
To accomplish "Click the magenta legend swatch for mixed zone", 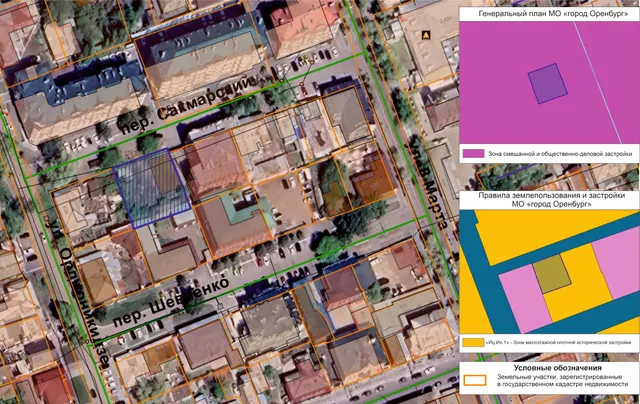I will pos(473,154).
